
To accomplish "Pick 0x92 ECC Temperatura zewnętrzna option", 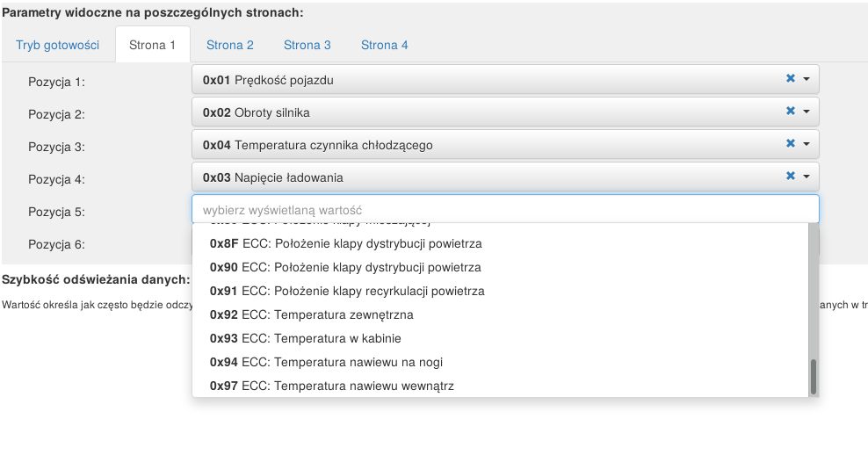I will pos(312,314).
